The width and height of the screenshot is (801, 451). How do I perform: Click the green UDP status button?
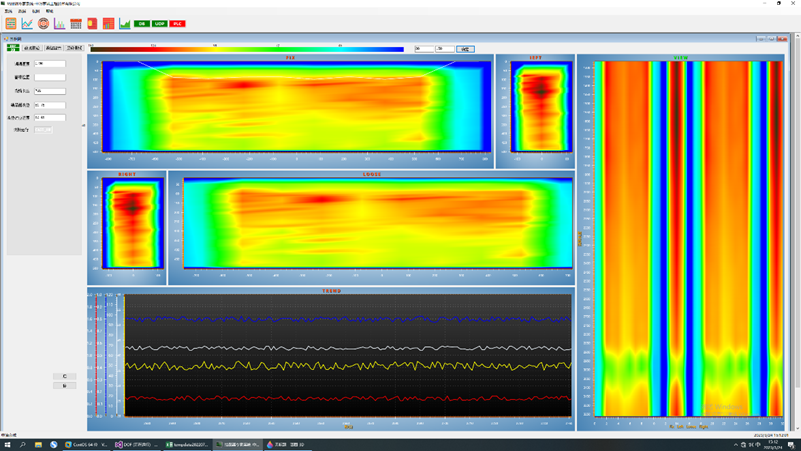tap(159, 23)
